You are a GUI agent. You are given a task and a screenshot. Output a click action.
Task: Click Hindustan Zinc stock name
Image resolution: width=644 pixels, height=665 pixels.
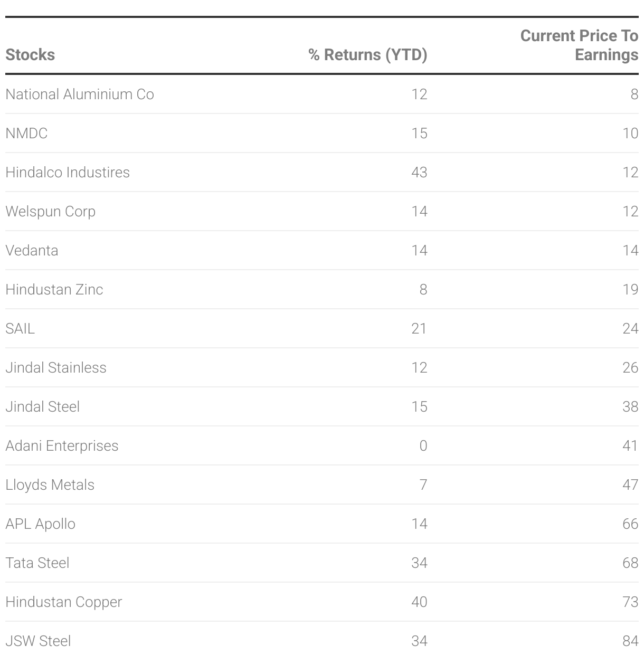[x=54, y=290]
